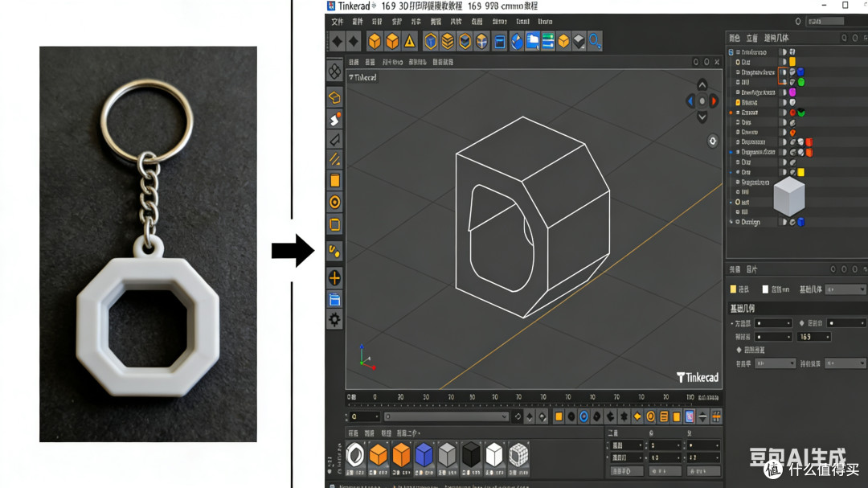Open the dropdown showing value 169
Viewport: 868px width, 488px height.
pos(813,337)
